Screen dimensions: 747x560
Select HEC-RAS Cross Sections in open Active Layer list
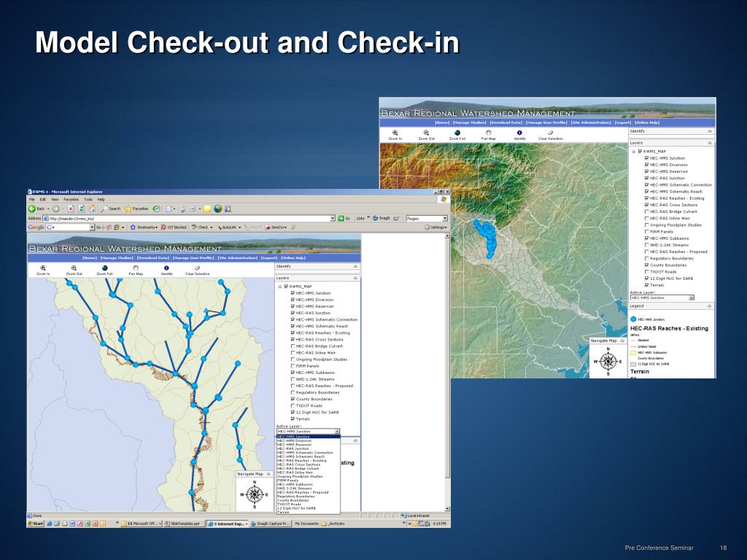point(309,464)
